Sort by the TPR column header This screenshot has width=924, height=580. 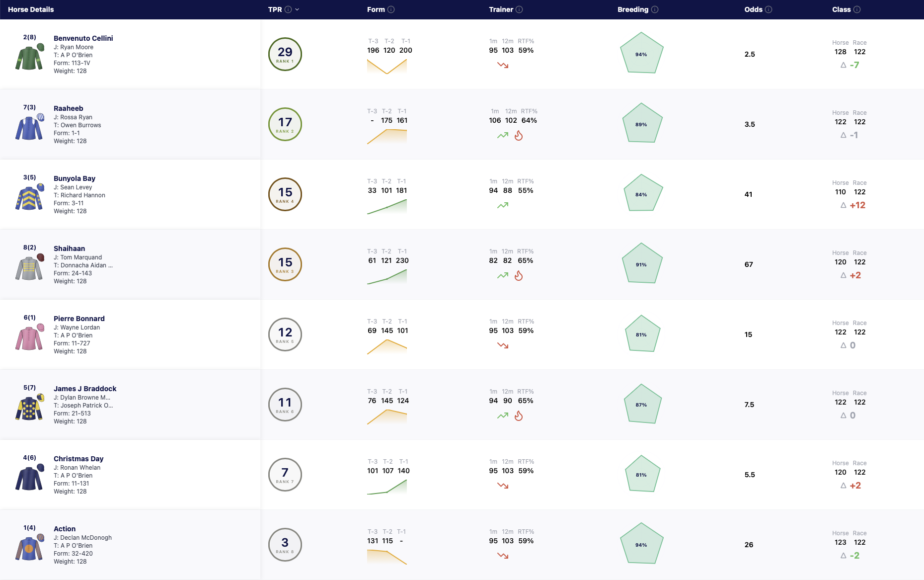point(275,9)
